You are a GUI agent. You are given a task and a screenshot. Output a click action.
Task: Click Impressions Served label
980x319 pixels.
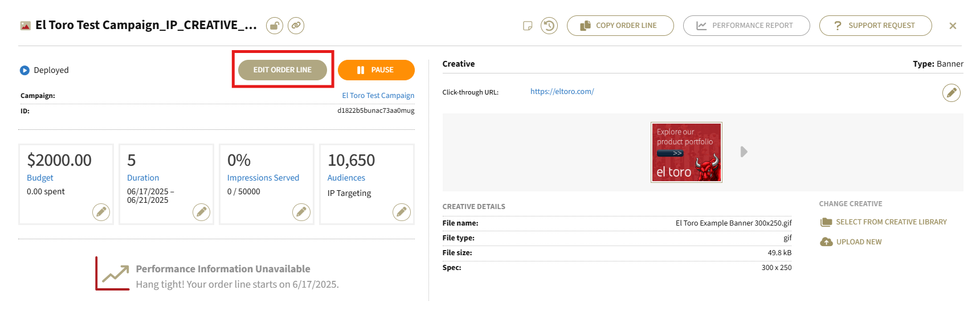[263, 178]
